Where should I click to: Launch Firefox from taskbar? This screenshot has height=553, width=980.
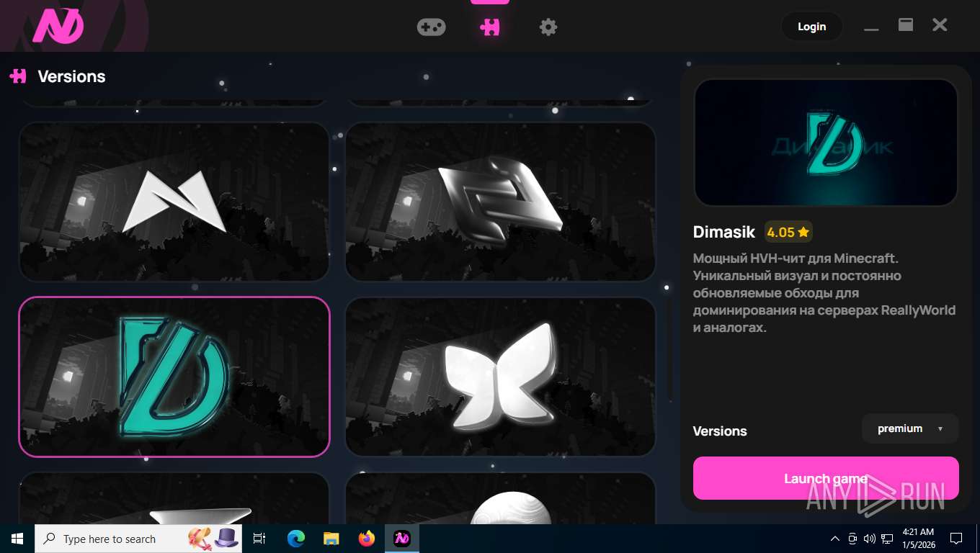point(366,539)
